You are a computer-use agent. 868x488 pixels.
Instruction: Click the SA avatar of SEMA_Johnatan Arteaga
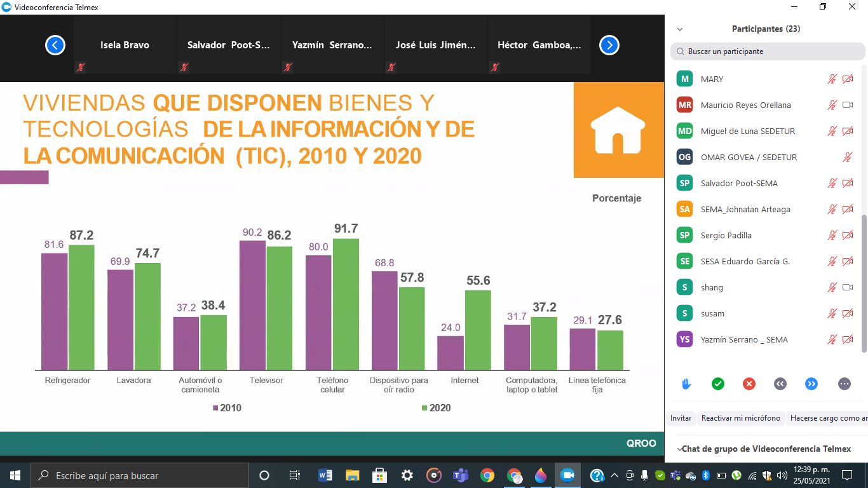coord(684,209)
